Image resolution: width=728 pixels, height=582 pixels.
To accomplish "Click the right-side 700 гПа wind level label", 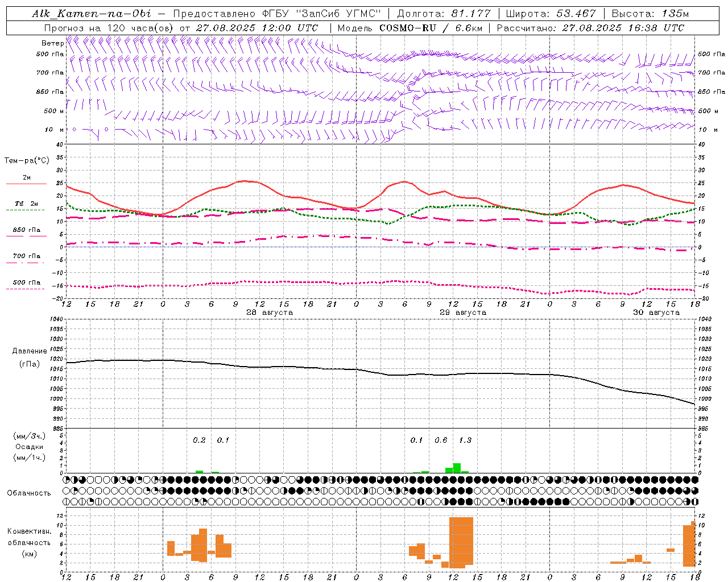I will pyautogui.click(x=711, y=73).
